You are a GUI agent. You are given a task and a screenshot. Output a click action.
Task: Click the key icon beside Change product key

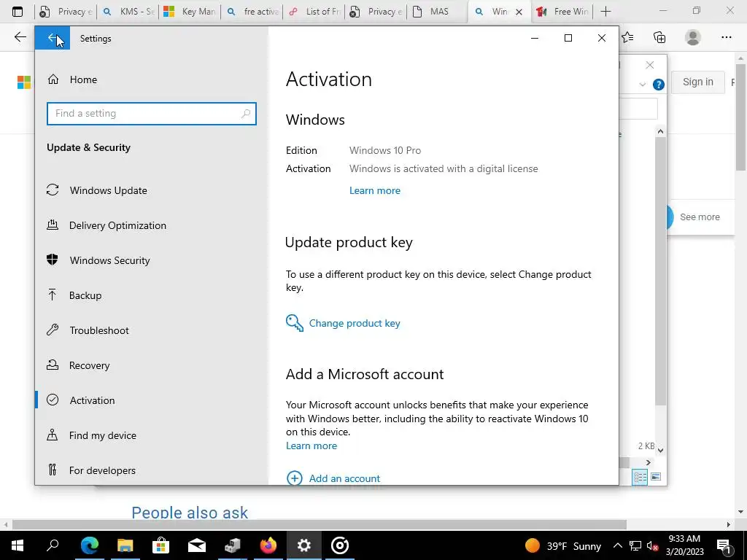tap(295, 323)
